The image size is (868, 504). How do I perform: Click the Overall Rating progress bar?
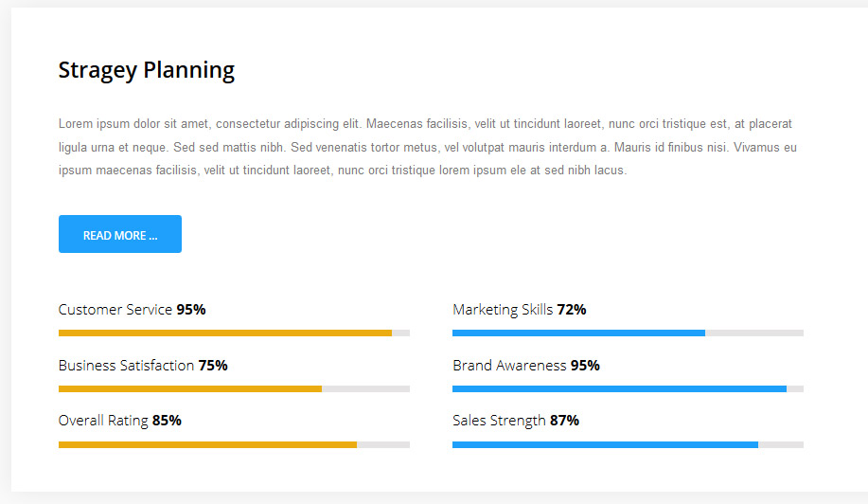coord(234,444)
